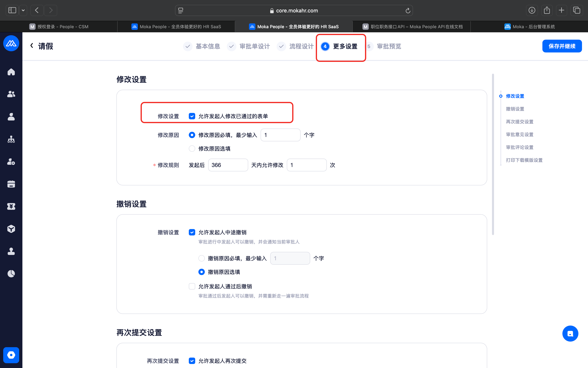
Task: Click the approval stamp sidebar icon
Action: 11,251
